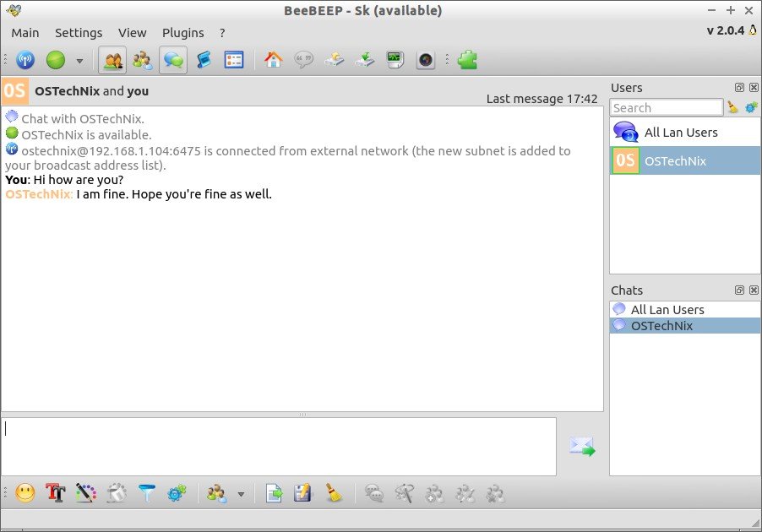This screenshot has width=762, height=532.
Task: Click the file upload share icon
Action: [335, 60]
